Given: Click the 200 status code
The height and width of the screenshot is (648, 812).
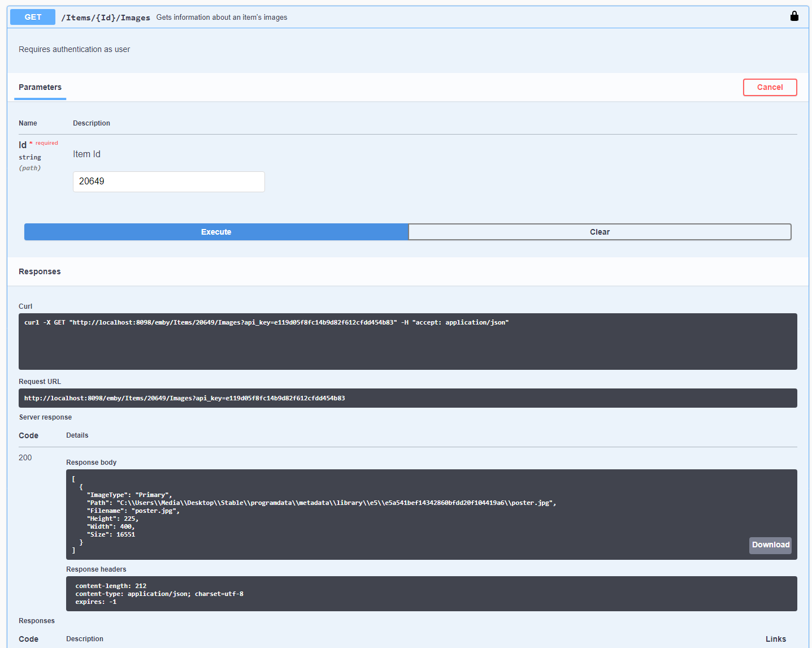Looking at the screenshot, I should coord(25,457).
